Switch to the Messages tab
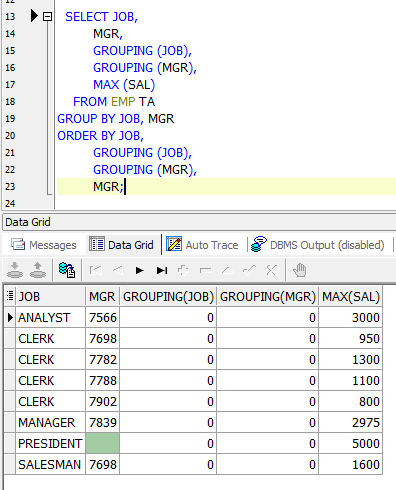This screenshot has width=396, height=490. click(x=44, y=245)
